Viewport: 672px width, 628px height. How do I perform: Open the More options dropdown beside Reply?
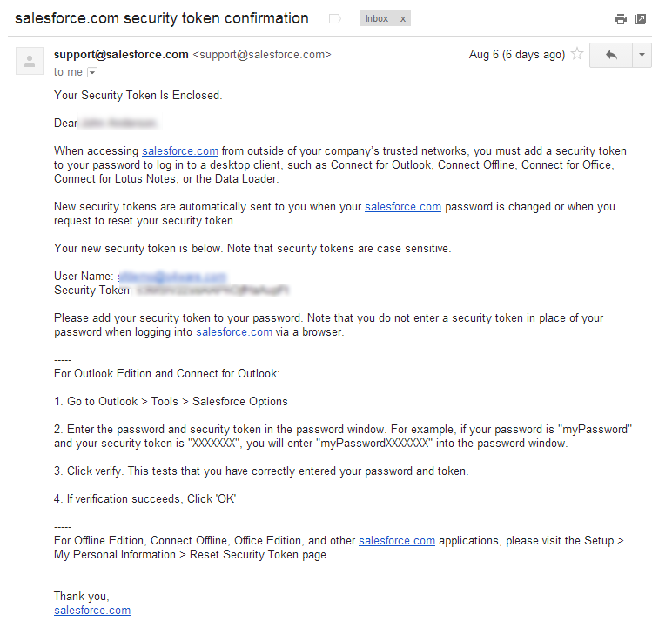pos(642,55)
